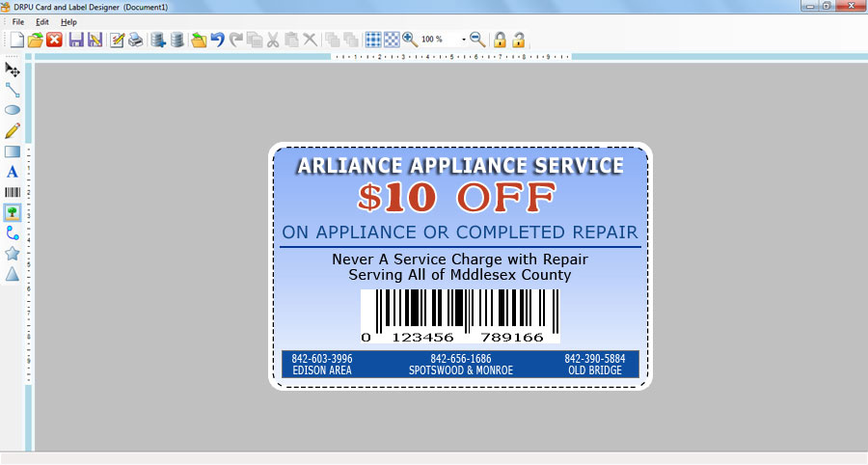Click the ARLIANCE APPLIANCE SERVICE heading
The width and height of the screenshot is (868, 465).
click(x=461, y=166)
